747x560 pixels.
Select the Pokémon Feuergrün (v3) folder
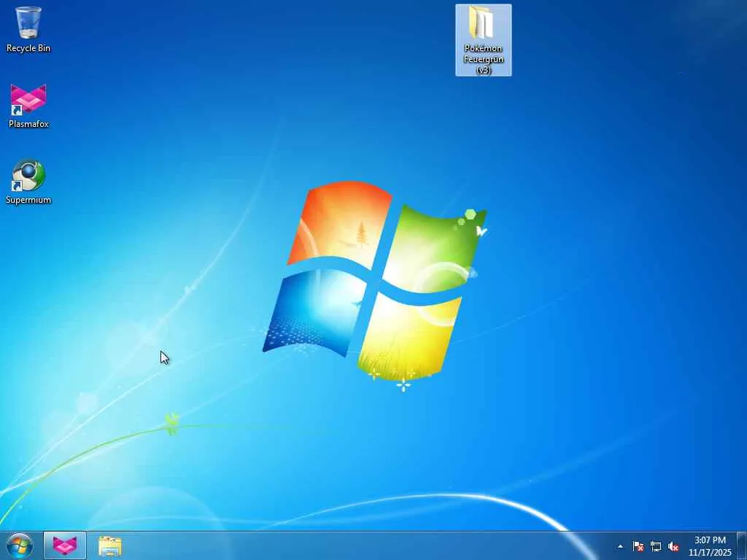(483, 40)
